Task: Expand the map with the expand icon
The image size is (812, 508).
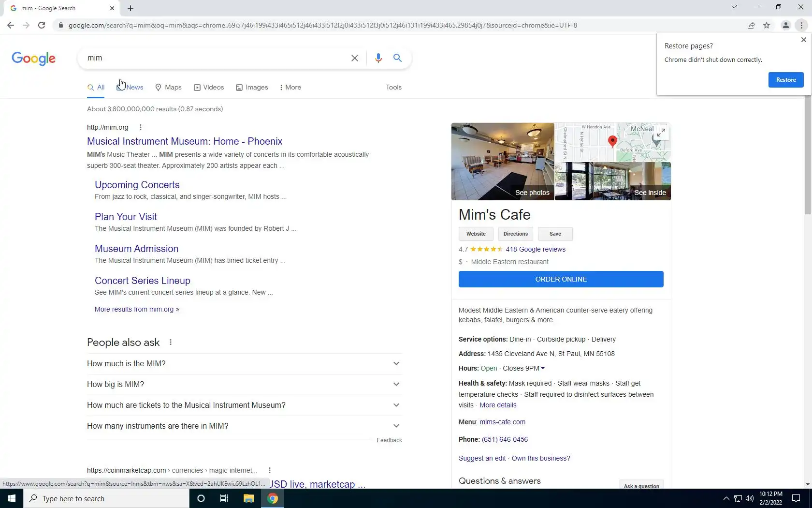Action: click(x=662, y=132)
